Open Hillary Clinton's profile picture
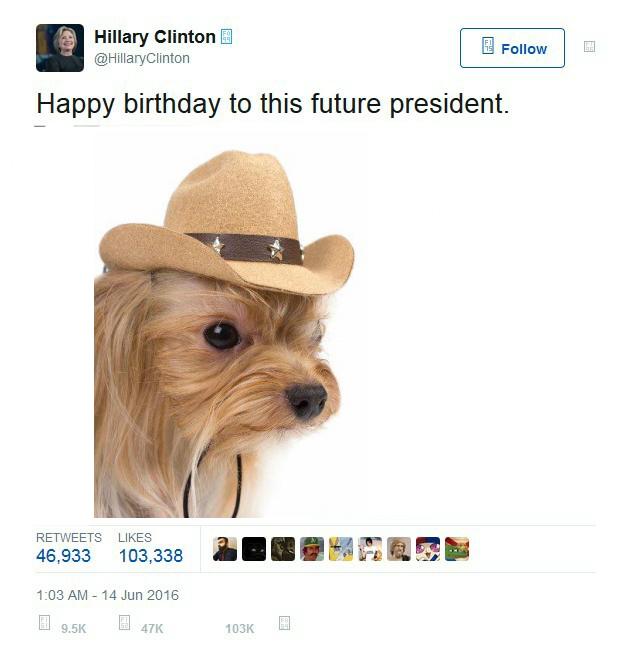This screenshot has width=633, height=666. tap(60, 48)
